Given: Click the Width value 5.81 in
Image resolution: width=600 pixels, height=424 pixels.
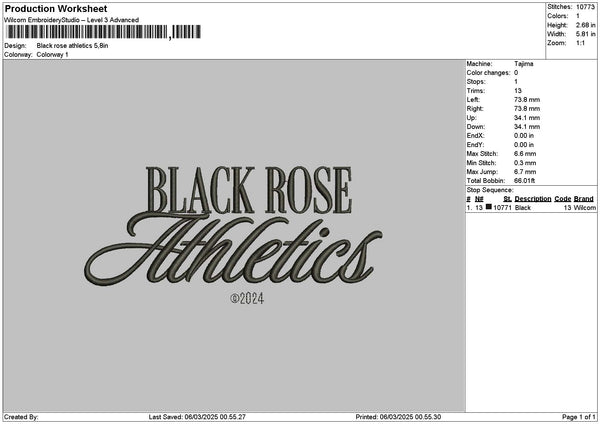Looking at the screenshot, I should pyautogui.click(x=585, y=34).
